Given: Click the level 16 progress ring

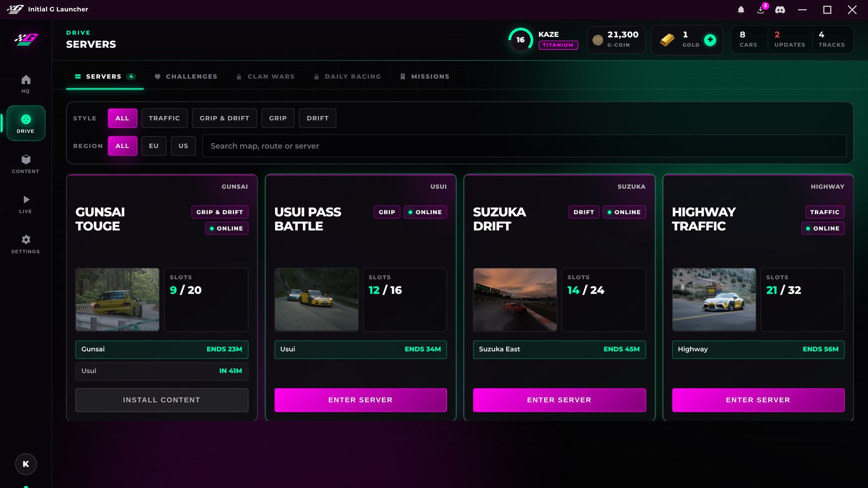Looking at the screenshot, I should click(520, 40).
